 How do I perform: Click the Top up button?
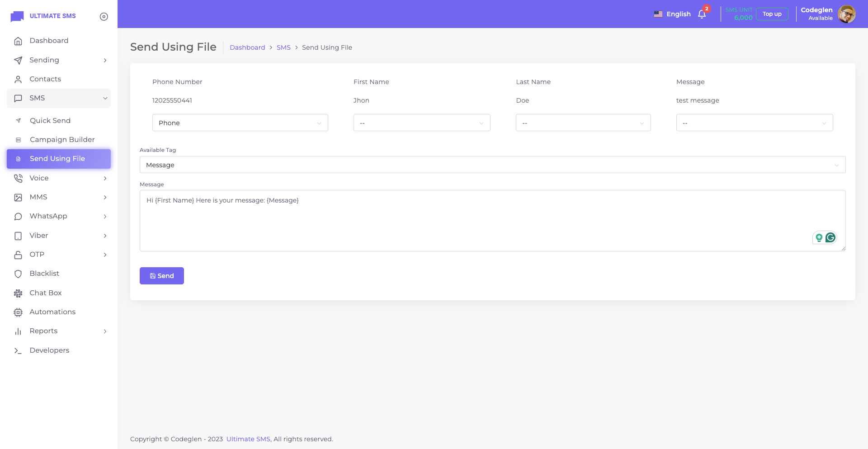pyautogui.click(x=772, y=14)
